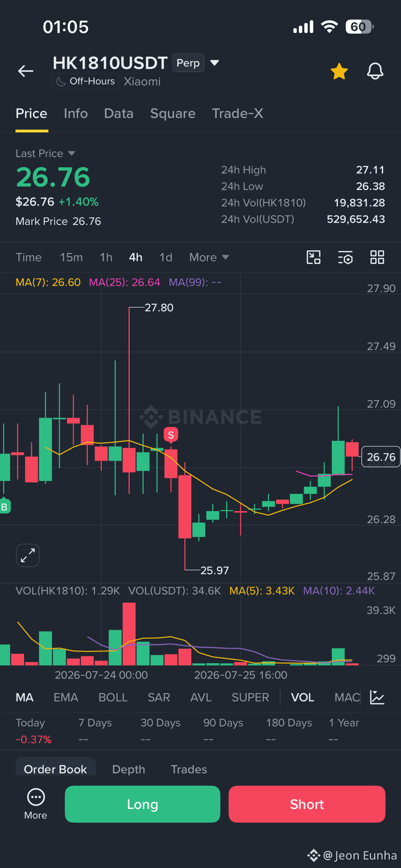This screenshot has width=401, height=868.
Task: Expand chart to fullscreen
Action: (x=28, y=555)
